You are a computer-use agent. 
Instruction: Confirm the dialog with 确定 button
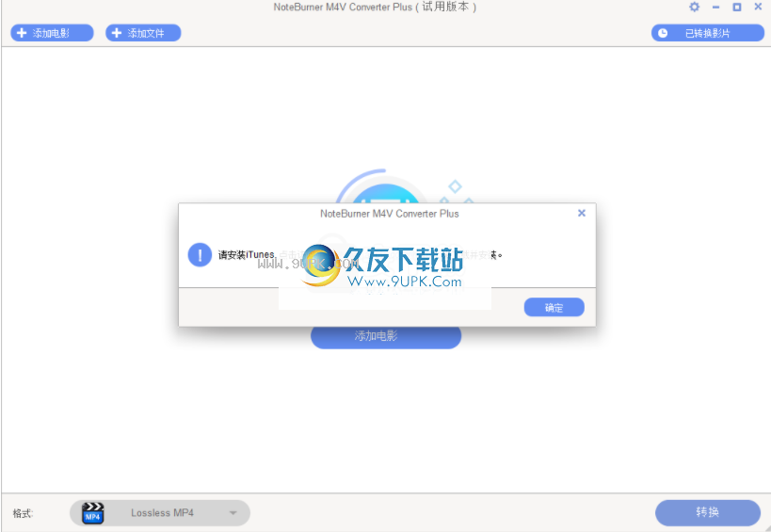554,307
